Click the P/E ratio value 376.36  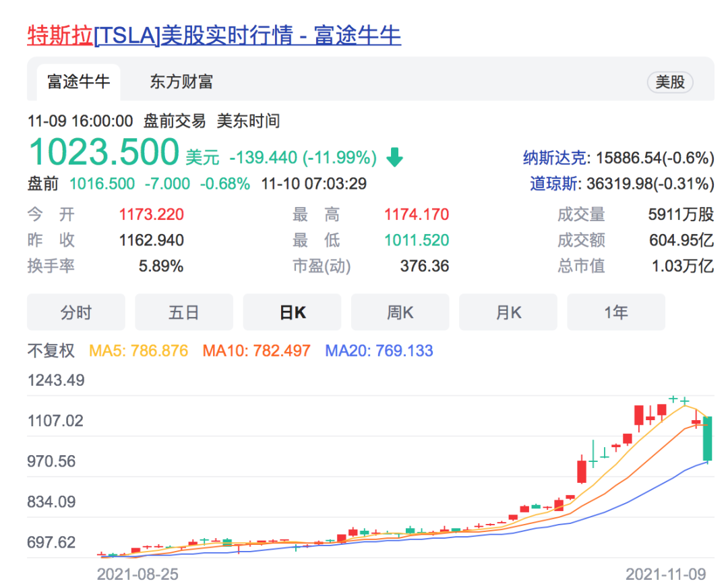425,266
